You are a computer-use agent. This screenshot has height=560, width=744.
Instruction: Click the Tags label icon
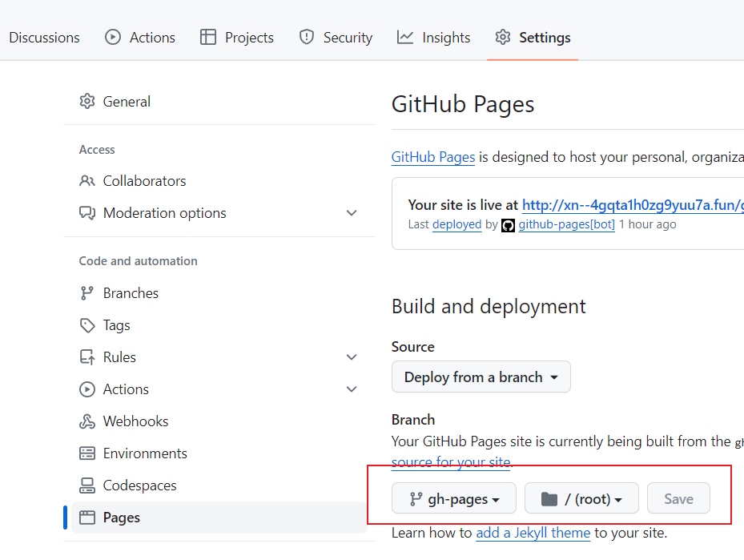[86, 325]
